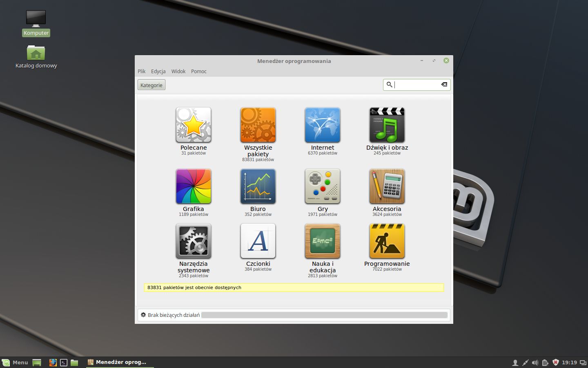Open the file manager panel launcher
Viewport: 588px width, 368px height.
tap(74, 362)
